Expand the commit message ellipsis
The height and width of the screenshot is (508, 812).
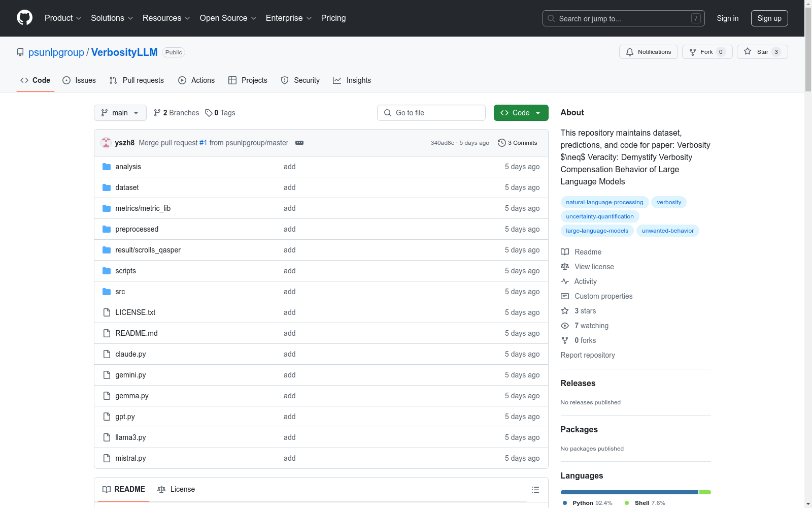coord(299,143)
